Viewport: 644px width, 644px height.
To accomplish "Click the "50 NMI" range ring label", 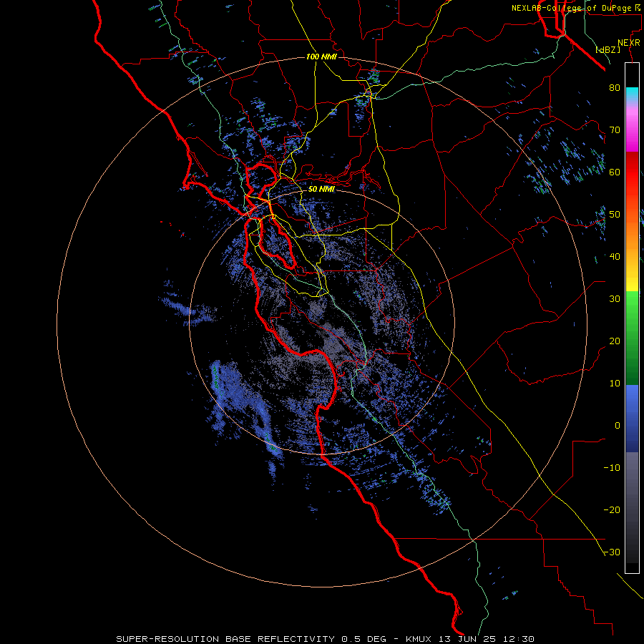I will click(321, 189).
